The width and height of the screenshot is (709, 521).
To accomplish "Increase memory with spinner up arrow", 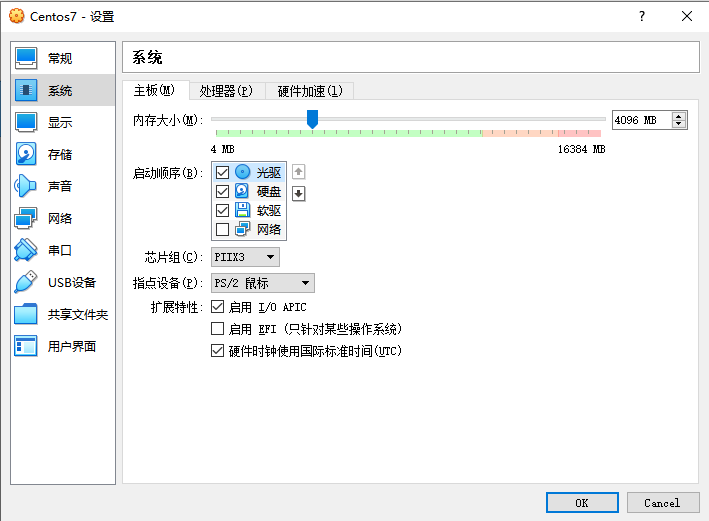I will pyautogui.click(x=678, y=116).
